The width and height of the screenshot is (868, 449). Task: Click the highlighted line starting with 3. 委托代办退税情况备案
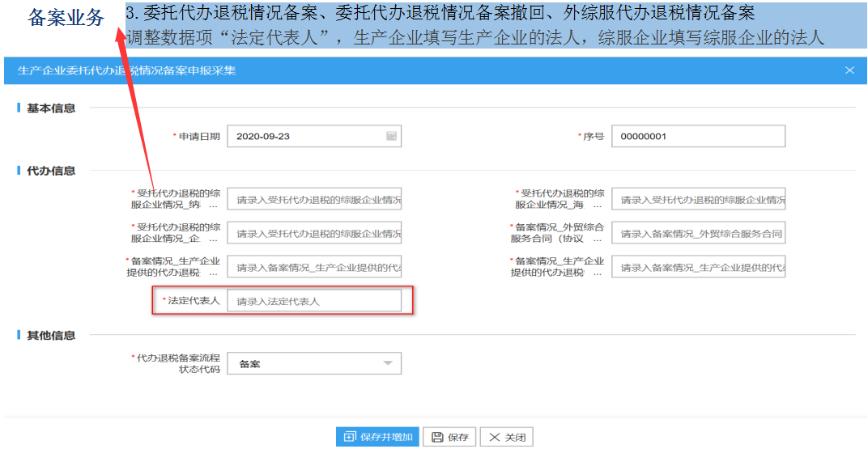point(440,13)
